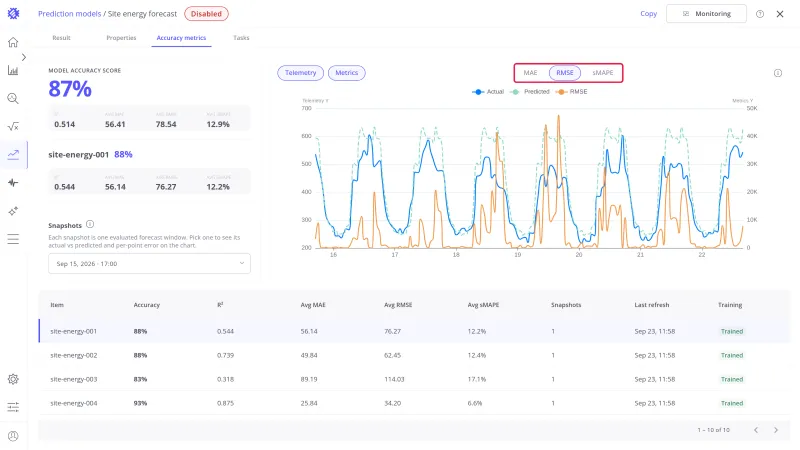800x450 pixels.
Task: Toggle the RMSE series in legend
Action: (571, 92)
